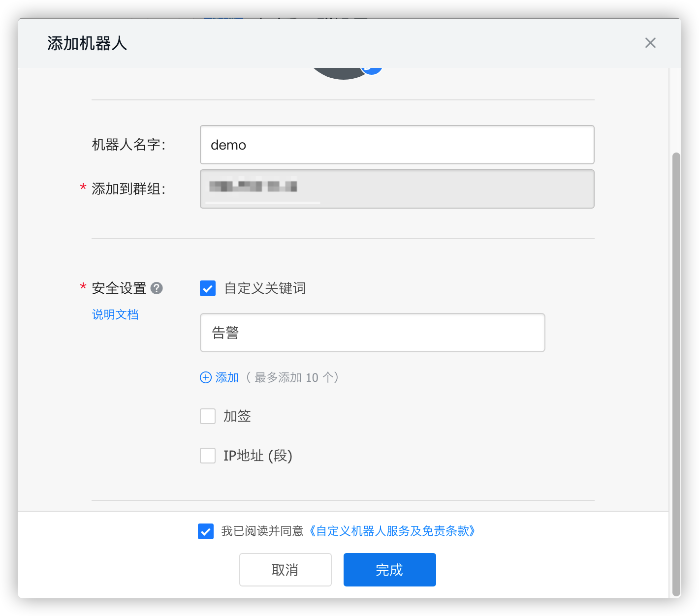The height and width of the screenshot is (616, 699).
Task: Click the blue 完成 button
Action: tap(389, 570)
